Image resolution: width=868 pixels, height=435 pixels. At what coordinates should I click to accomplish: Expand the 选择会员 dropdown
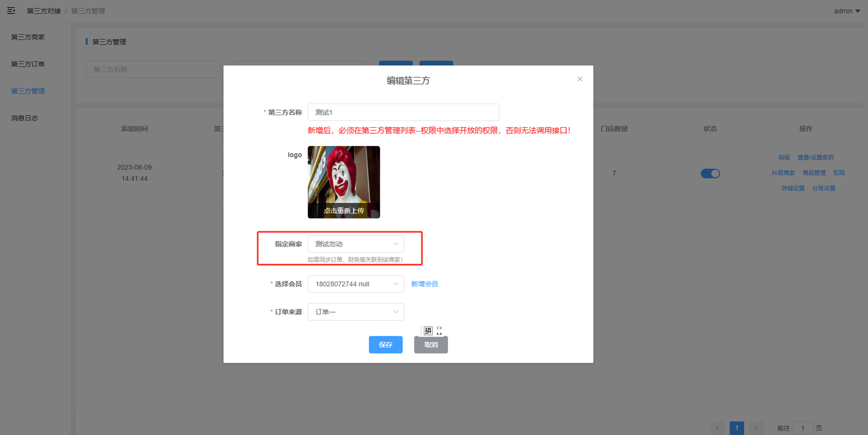click(x=356, y=284)
